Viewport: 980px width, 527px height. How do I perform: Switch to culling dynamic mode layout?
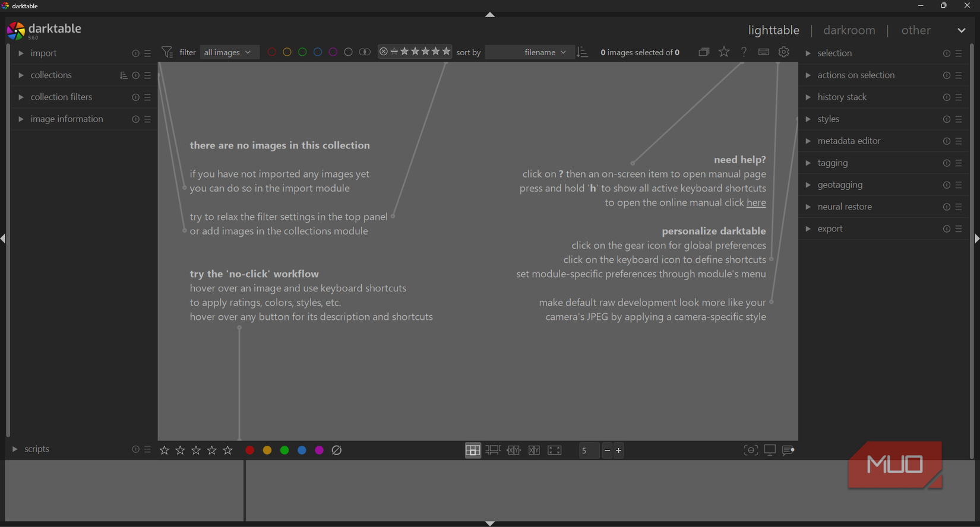point(534,450)
